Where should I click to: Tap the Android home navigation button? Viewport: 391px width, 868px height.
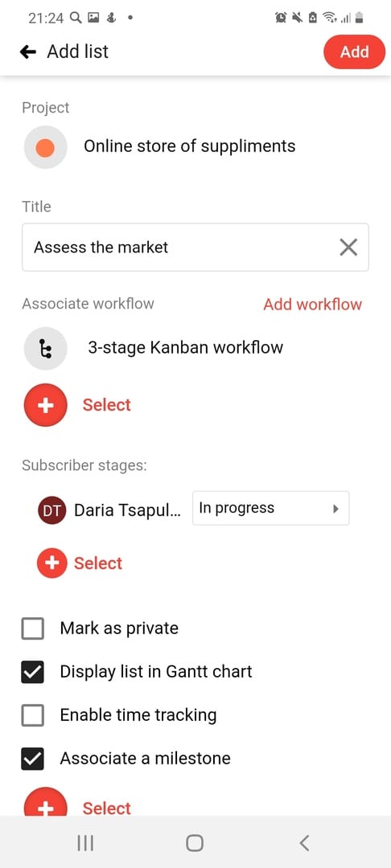tap(195, 843)
